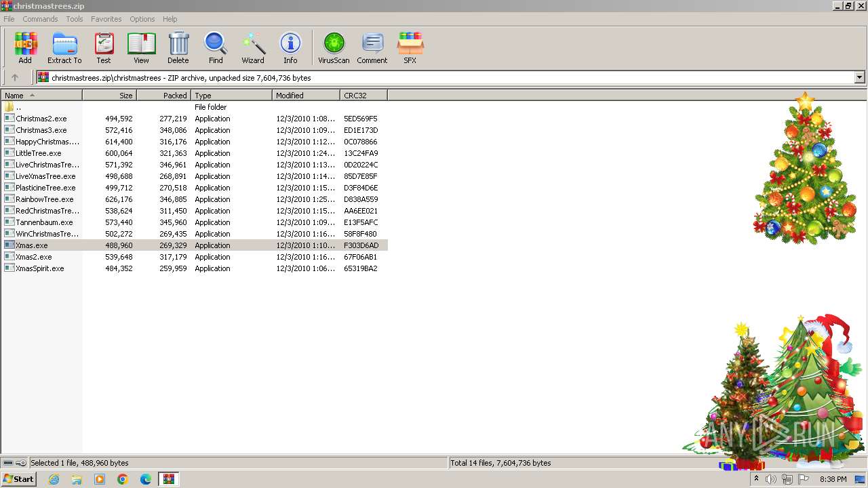
Task: Launch Google Chrome from taskbar
Action: pos(123,479)
